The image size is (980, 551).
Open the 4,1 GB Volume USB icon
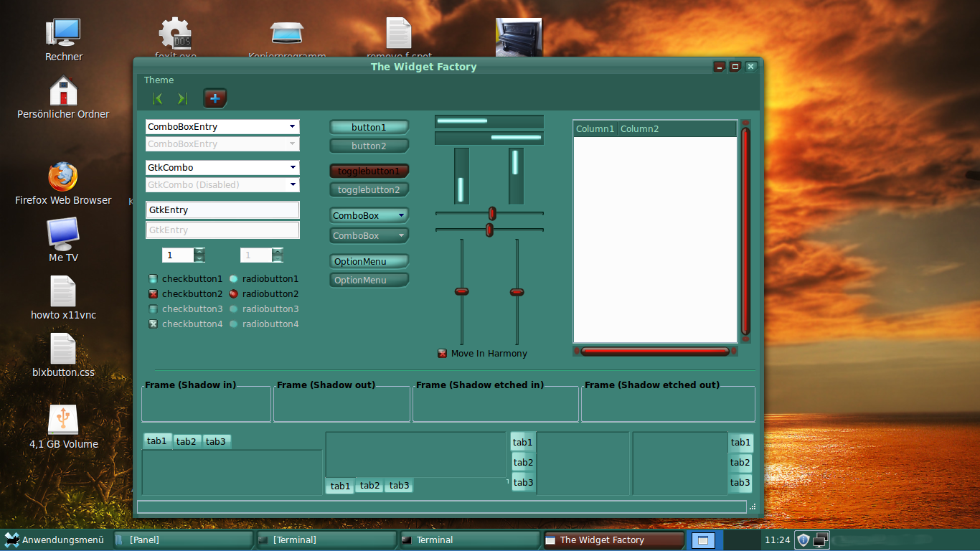(63, 420)
